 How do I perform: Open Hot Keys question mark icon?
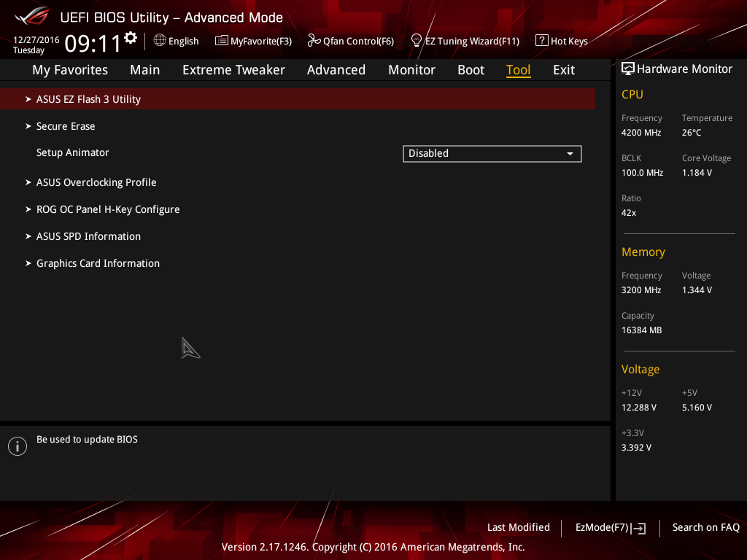point(541,41)
